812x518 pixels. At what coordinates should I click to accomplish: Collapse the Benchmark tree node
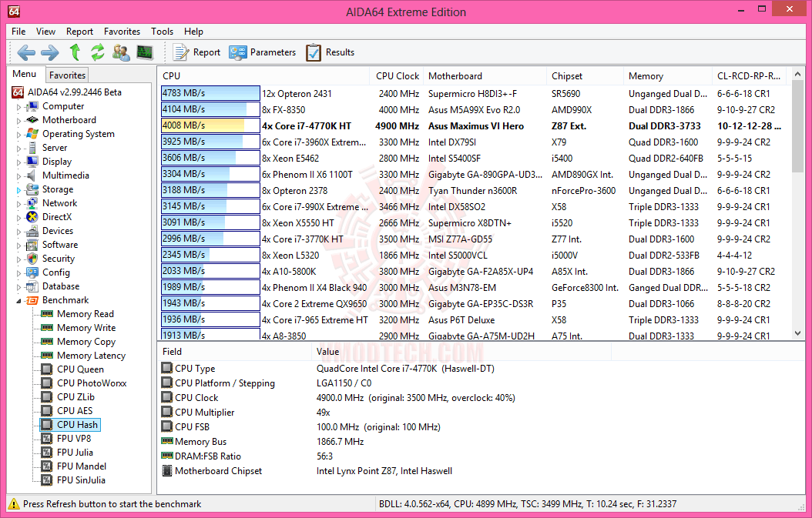(19, 301)
